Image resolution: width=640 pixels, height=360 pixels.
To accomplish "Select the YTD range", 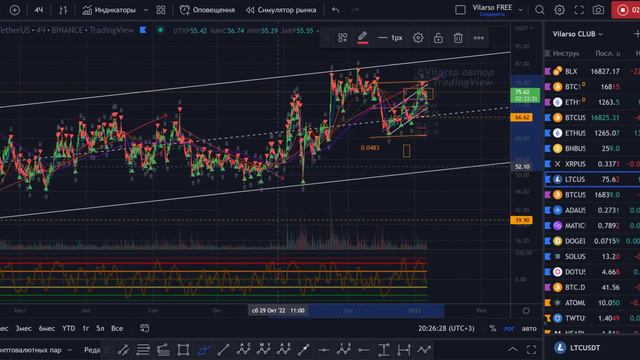I will 69,328.
